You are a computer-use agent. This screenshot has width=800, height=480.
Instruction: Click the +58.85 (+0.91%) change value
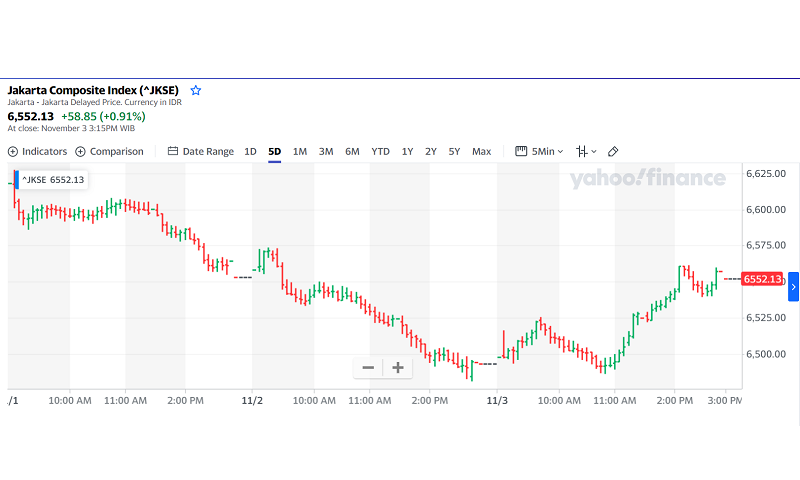[x=103, y=116]
